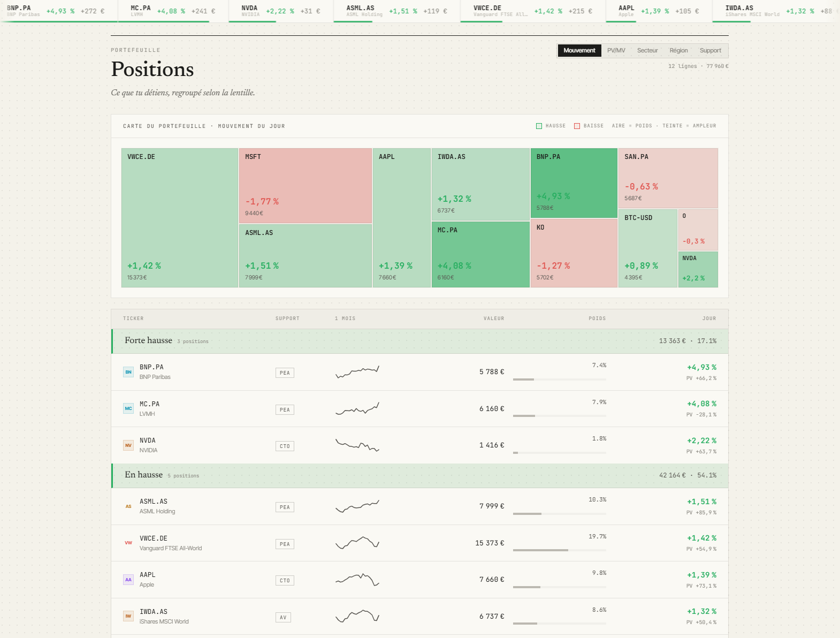Select the Mouvement lens tab
Image resolution: width=840 pixels, height=638 pixels.
coord(579,50)
